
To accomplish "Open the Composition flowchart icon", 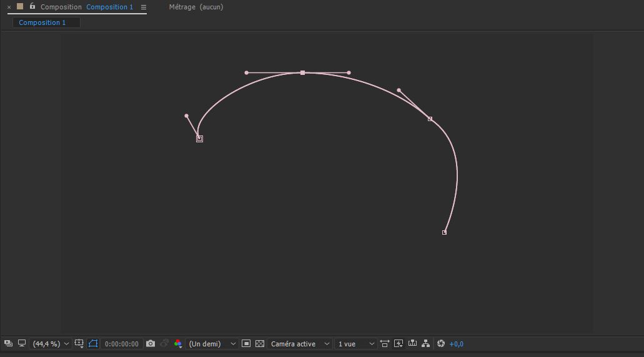I will (426, 344).
